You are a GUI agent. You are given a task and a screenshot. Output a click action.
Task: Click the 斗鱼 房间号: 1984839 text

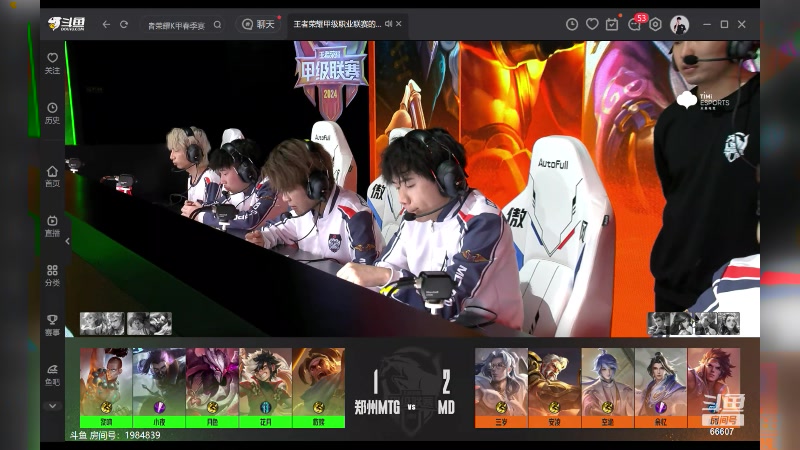point(115,435)
